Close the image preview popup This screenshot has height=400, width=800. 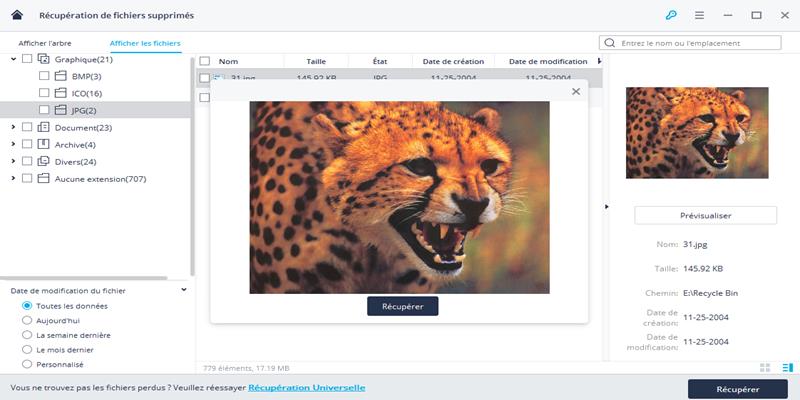(575, 92)
